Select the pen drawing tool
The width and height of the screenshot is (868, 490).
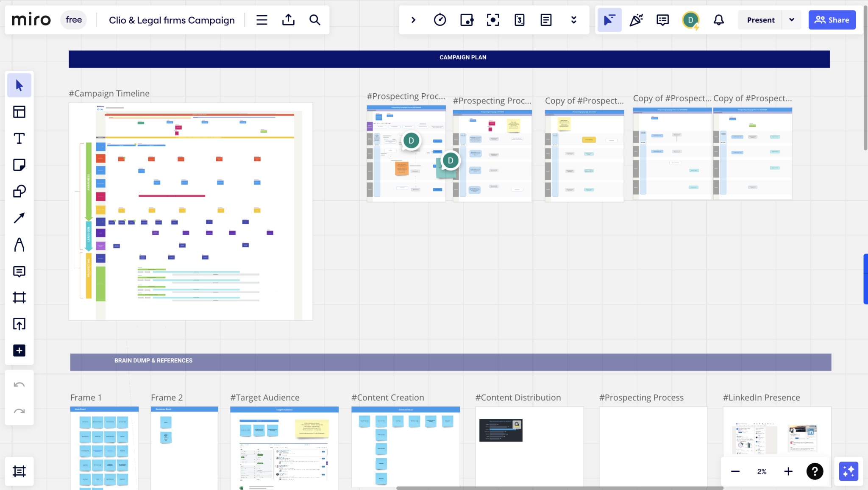click(19, 245)
